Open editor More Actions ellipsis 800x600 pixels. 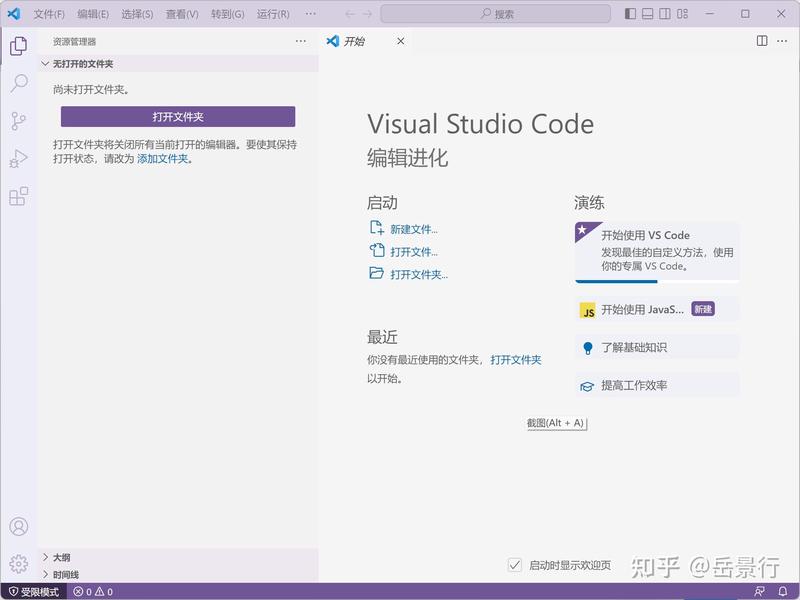[782, 41]
